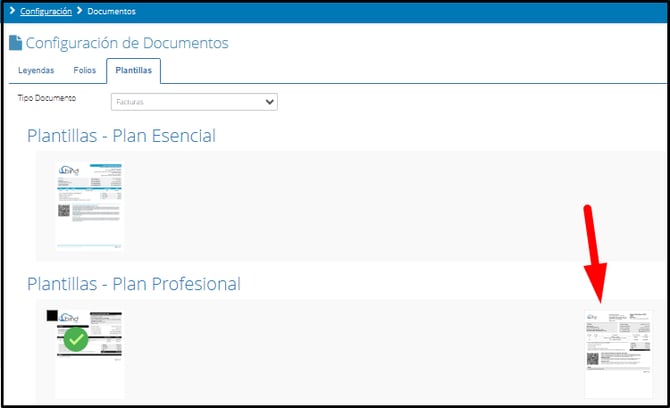Click the chevron before Configuración in breadcrumb
Screen dimensions: 670x408
coord(12,12)
